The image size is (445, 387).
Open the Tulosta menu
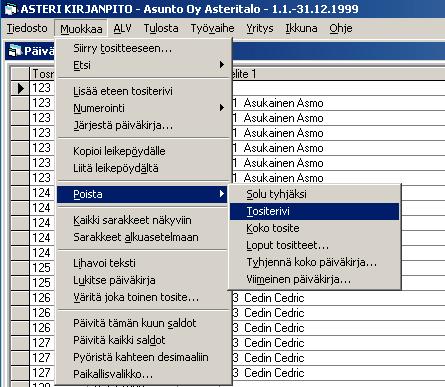pyautogui.click(x=161, y=28)
